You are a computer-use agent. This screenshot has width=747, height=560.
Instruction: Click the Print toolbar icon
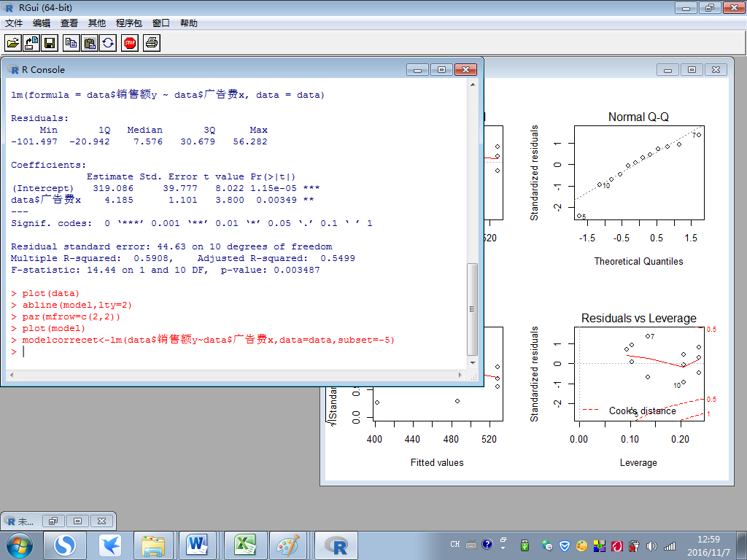152,43
